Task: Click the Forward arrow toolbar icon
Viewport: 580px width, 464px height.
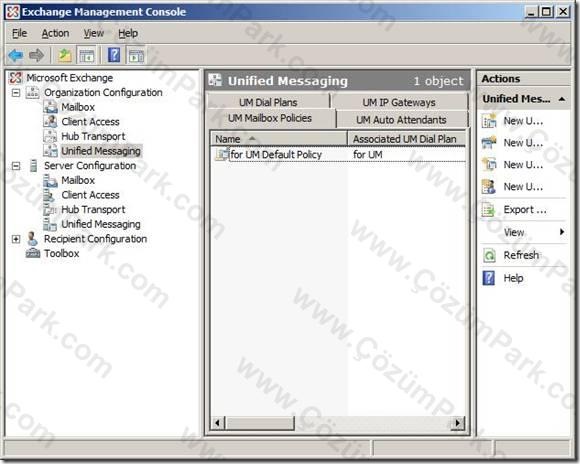Action: click(x=37, y=56)
